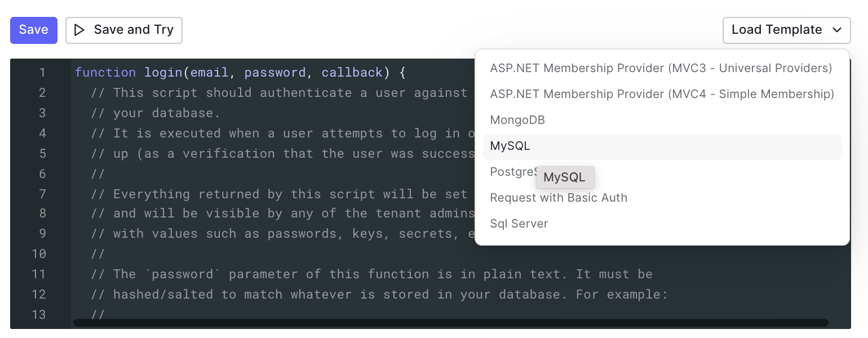868x338 pixels.
Task: Click line number 1 in the editor gutter
Action: point(42,73)
